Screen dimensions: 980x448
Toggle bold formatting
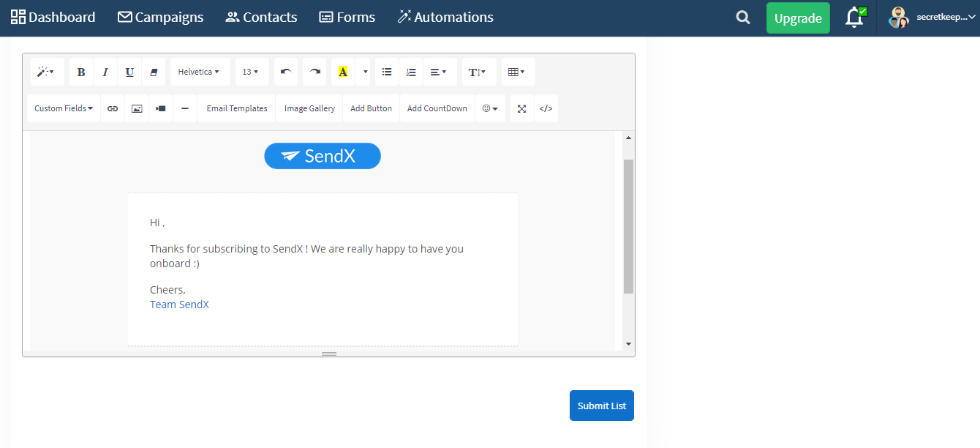point(81,72)
